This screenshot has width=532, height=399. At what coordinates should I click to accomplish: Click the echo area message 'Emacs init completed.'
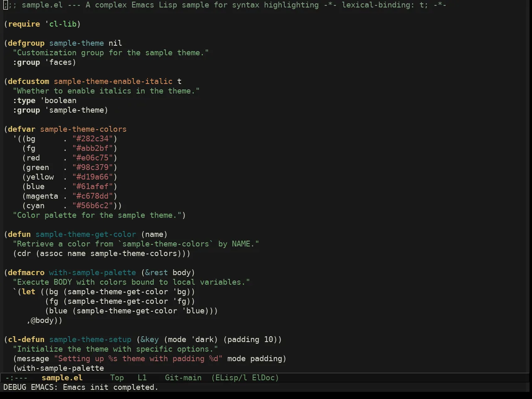coord(111,387)
